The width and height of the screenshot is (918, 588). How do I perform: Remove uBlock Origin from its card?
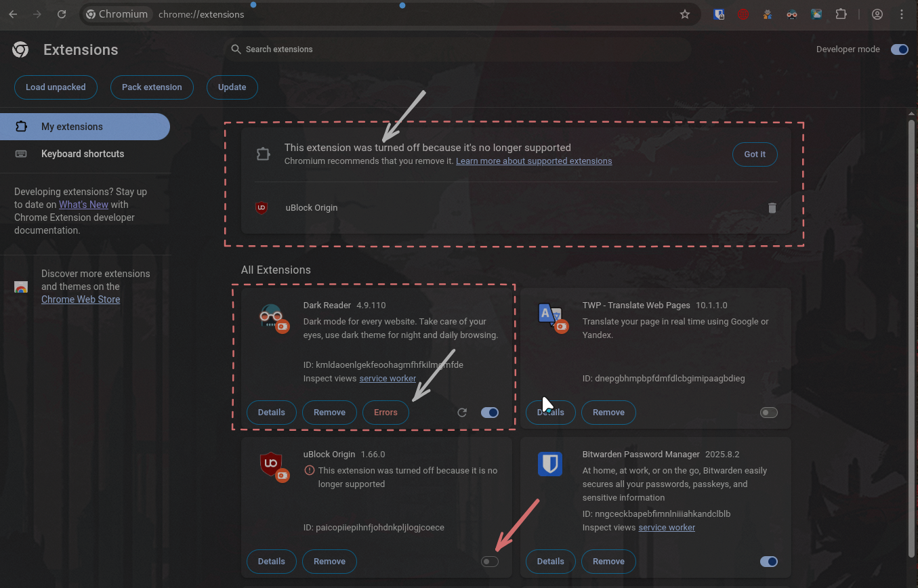(x=329, y=562)
